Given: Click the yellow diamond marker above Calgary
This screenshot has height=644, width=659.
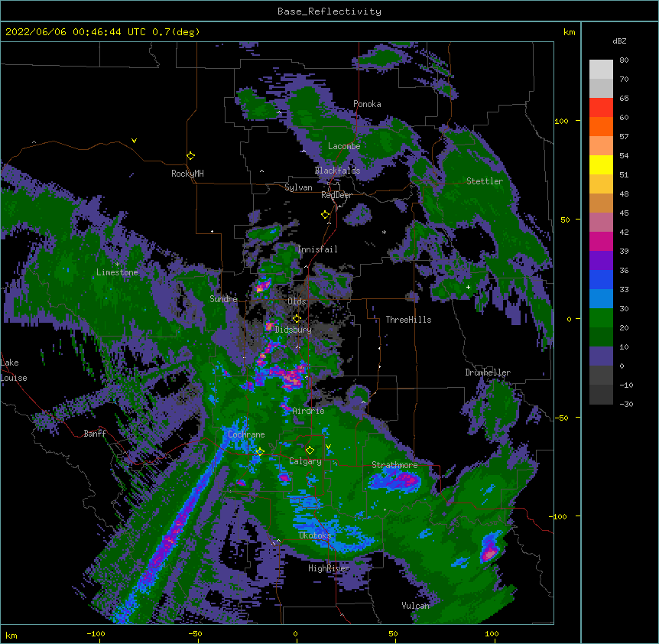Looking at the screenshot, I should (x=310, y=450).
